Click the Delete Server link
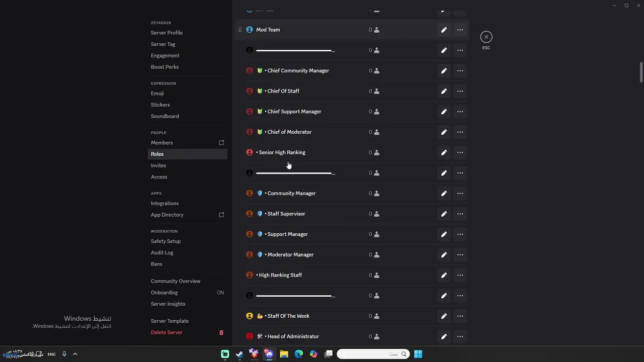Image resolution: width=644 pixels, height=362 pixels. pyautogui.click(x=167, y=332)
